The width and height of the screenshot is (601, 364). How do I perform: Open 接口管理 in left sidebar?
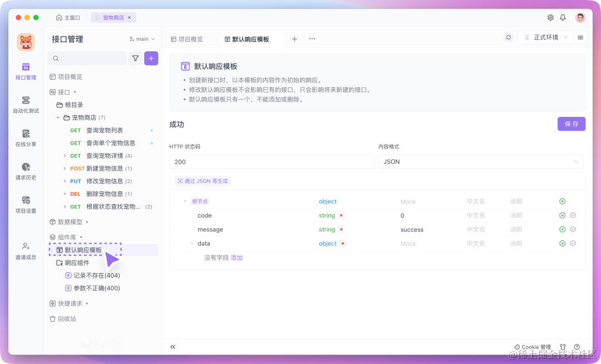(x=26, y=72)
